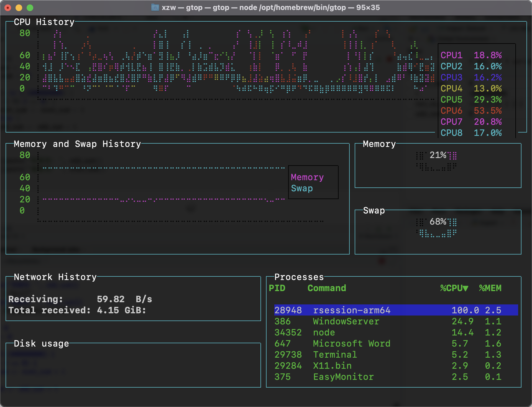Click the green zoom window button
The width and height of the screenshot is (532, 407).
(x=30, y=8)
